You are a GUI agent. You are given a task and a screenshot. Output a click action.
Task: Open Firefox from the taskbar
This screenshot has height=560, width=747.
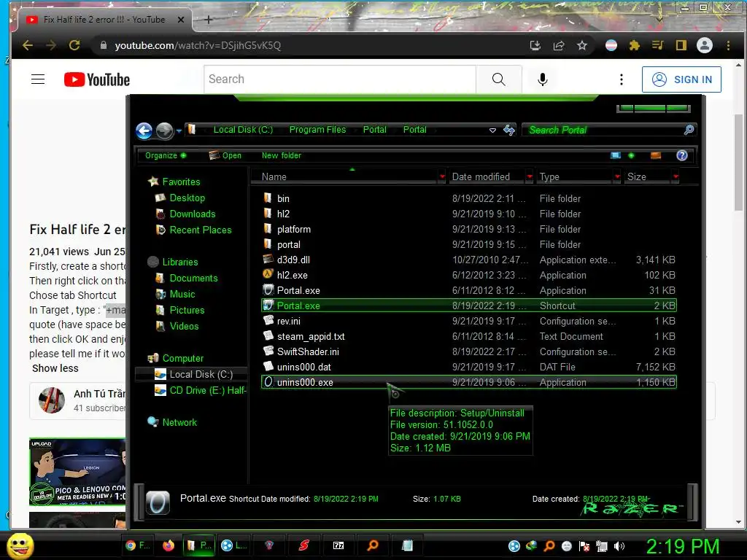[169, 545]
